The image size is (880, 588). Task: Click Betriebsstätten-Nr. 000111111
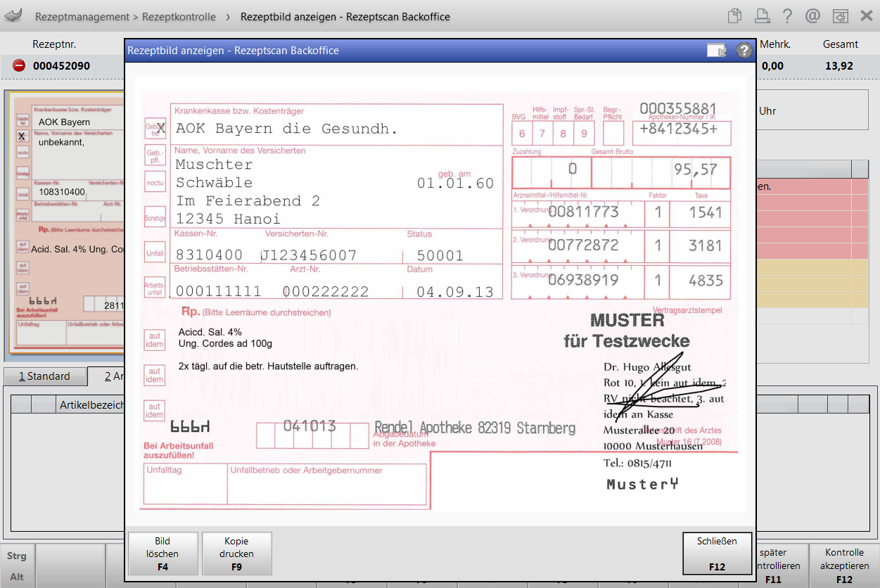[218, 291]
